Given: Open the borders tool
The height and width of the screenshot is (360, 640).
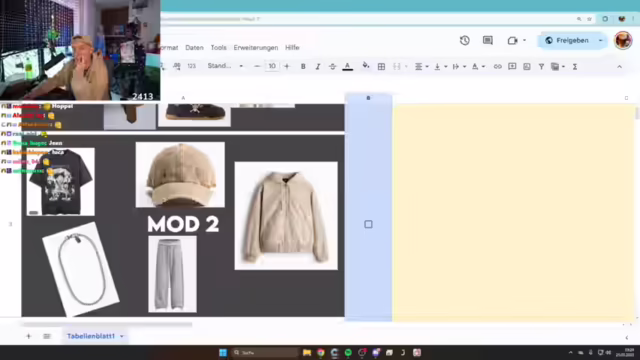Looking at the screenshot, I should pos(381,67).
